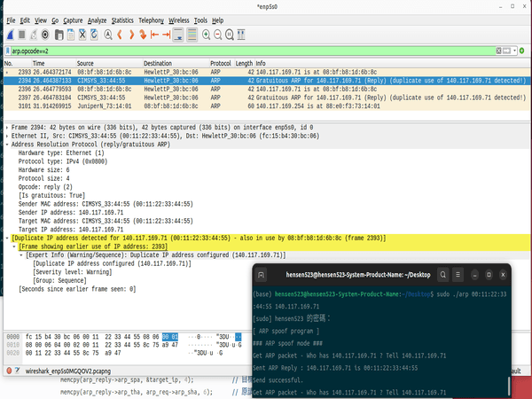Expand the Ethernet II section
The width and height of the screenshot is (532, 399).
click(x=7, y=136)
